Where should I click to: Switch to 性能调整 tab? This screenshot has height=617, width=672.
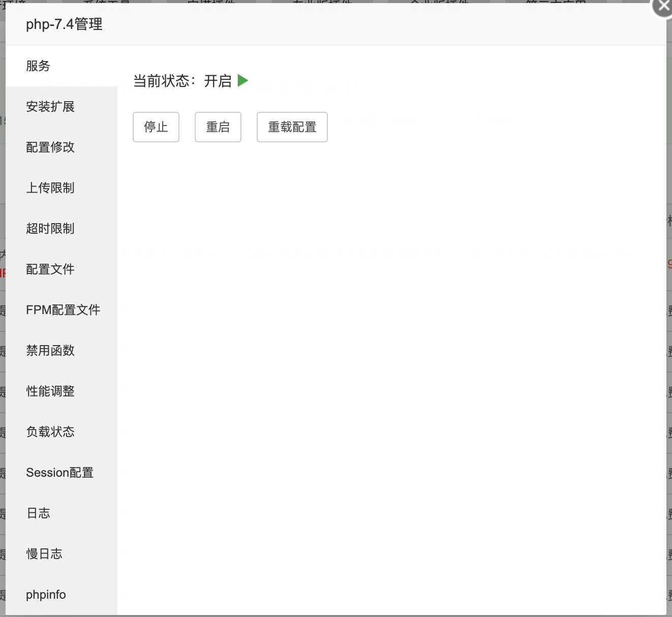[x=62, y=391]
